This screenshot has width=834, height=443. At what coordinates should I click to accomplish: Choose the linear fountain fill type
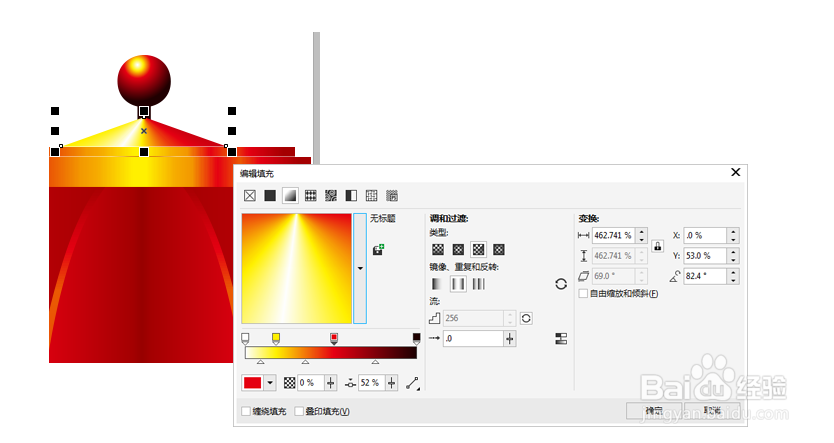click(438, 249)
